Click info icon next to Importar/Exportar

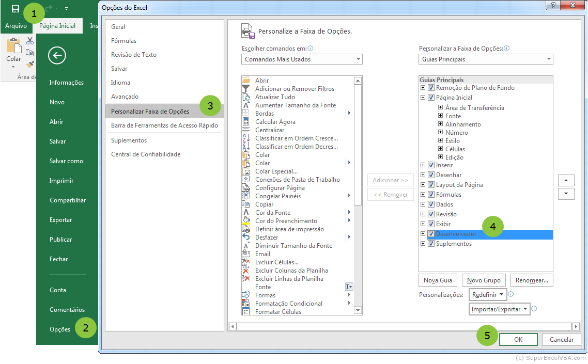point(534,309)
